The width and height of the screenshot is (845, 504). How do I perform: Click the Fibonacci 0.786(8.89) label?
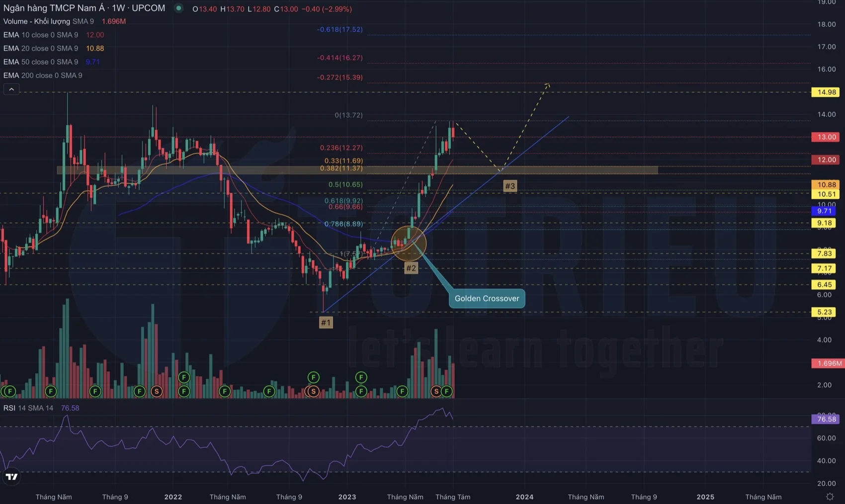pyautogui.click(x=343, y=224)
